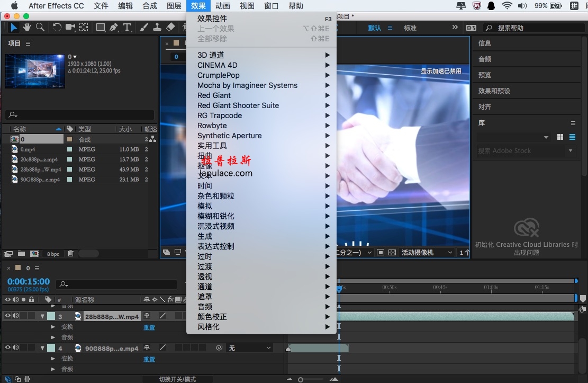
Task: Create new folder in project panel
Action: coord(21,253)
